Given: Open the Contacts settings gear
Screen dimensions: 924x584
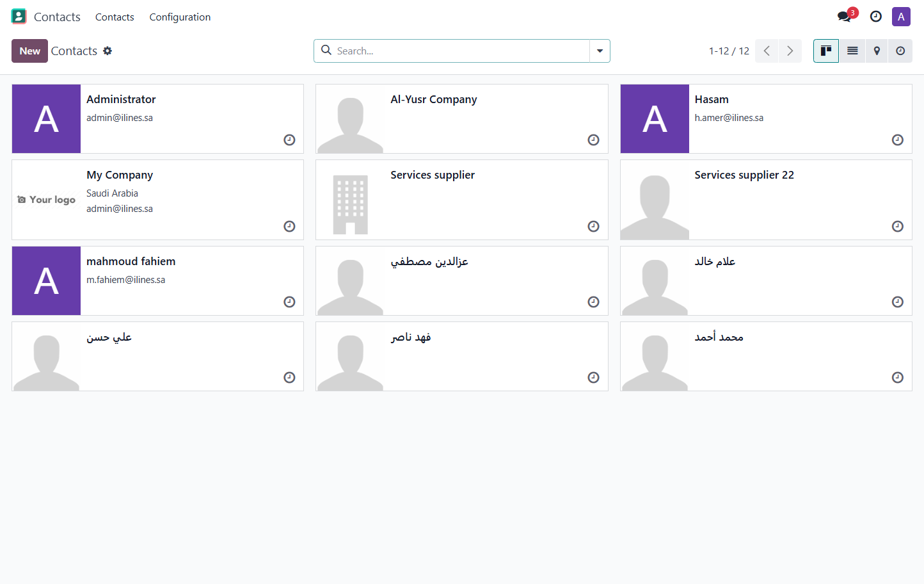Looking at the screenshot, I should coord(108,51).
